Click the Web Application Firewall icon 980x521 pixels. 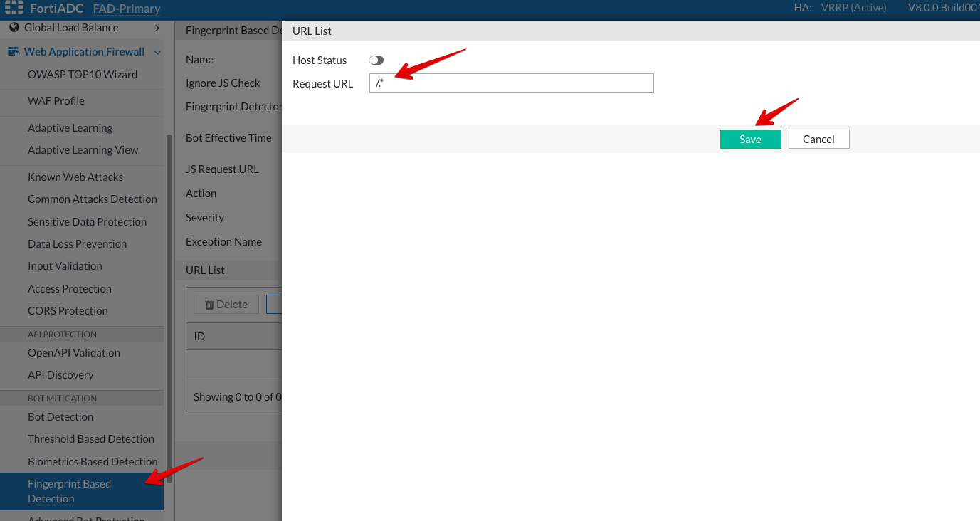coord(13,52)
